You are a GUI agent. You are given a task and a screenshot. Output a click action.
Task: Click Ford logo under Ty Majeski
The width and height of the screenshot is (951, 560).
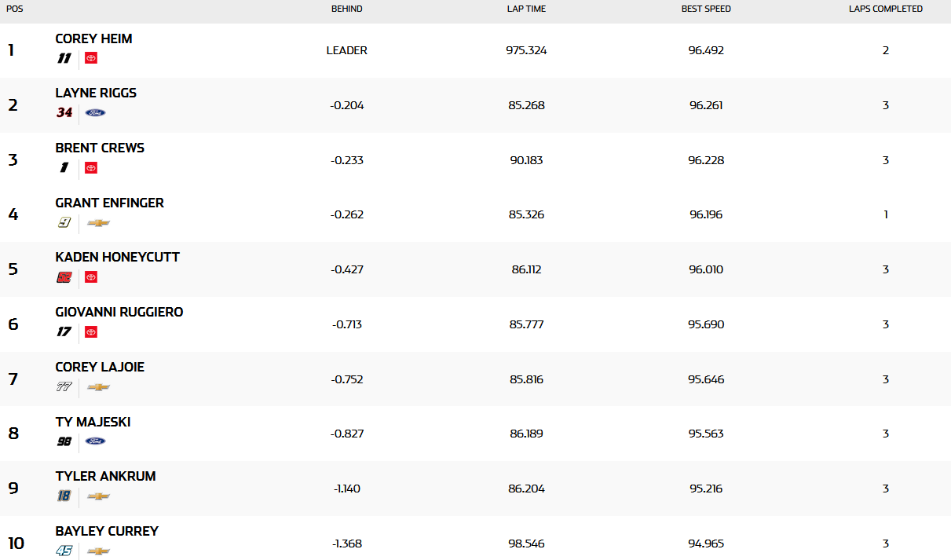point(95,441)
